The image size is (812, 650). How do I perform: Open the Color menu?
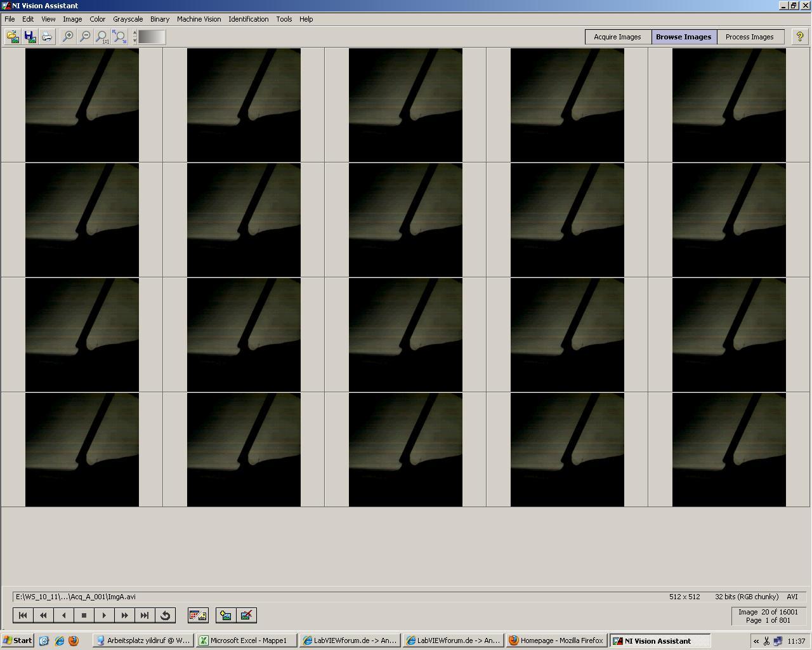coord(98,19)
